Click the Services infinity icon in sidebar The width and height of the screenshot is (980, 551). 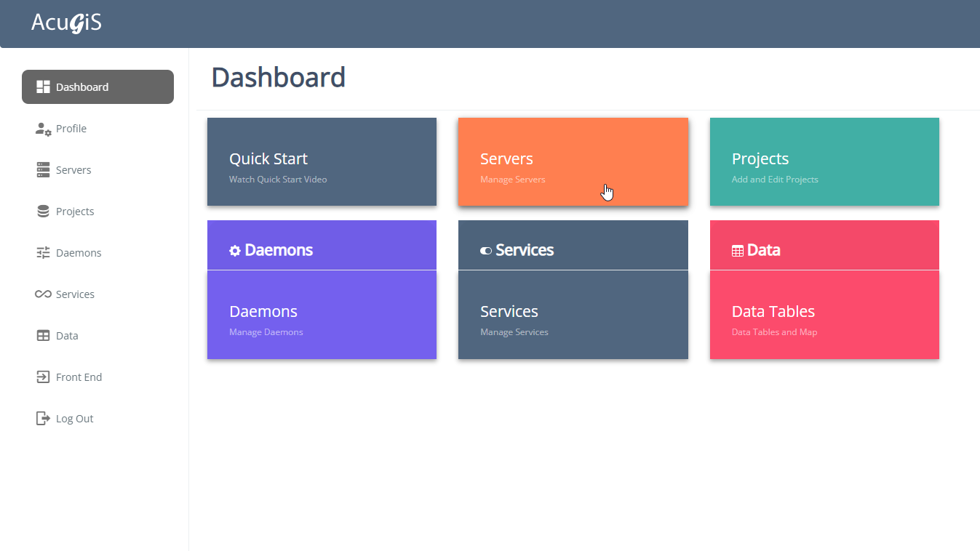(x=43, y=294)
